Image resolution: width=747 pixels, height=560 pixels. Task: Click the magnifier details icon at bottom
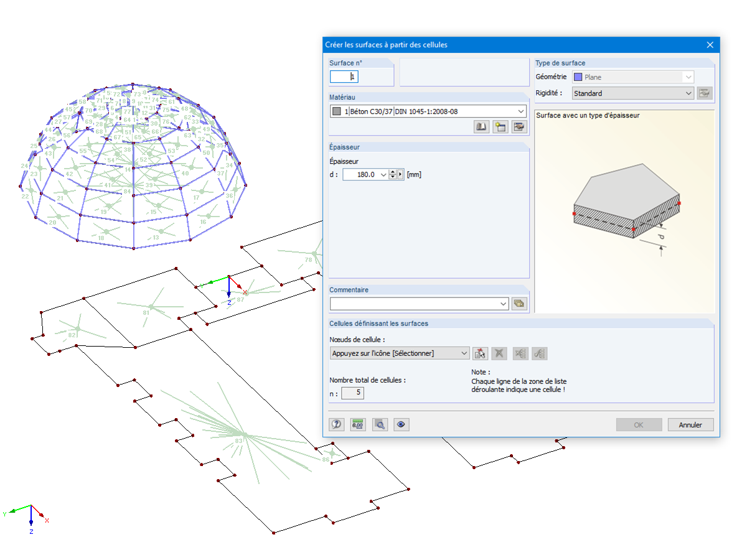coord(380,425)
